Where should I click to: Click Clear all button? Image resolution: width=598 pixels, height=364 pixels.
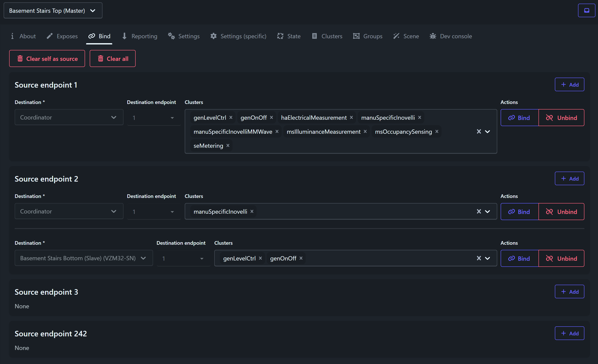[113, 58]
